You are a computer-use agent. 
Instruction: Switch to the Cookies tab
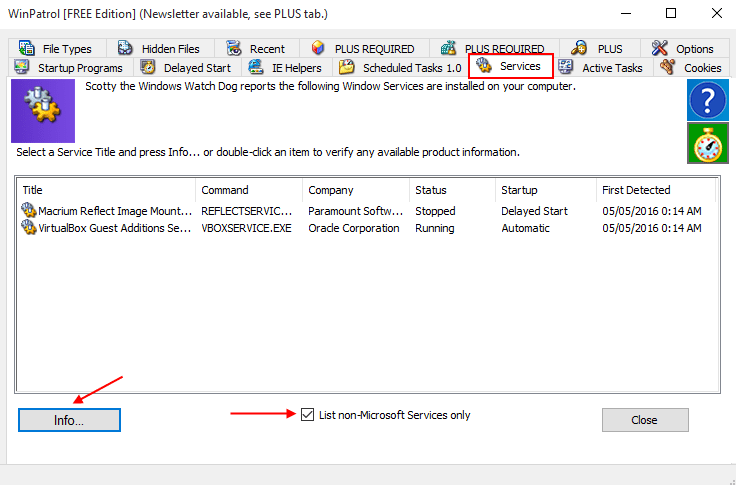pos(692,68)
